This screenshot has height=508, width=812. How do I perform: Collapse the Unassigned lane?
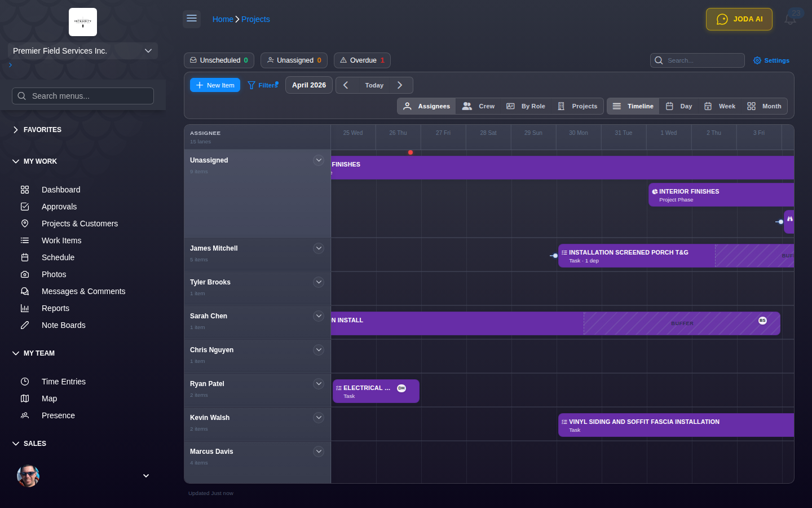point(319,160)
